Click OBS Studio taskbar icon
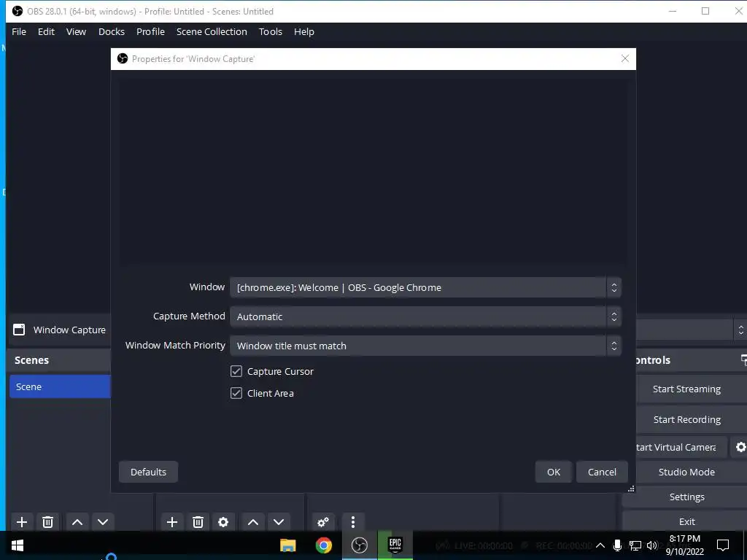Image resolution: width=747 pixels, height=560 pixels. pos(359,545)
